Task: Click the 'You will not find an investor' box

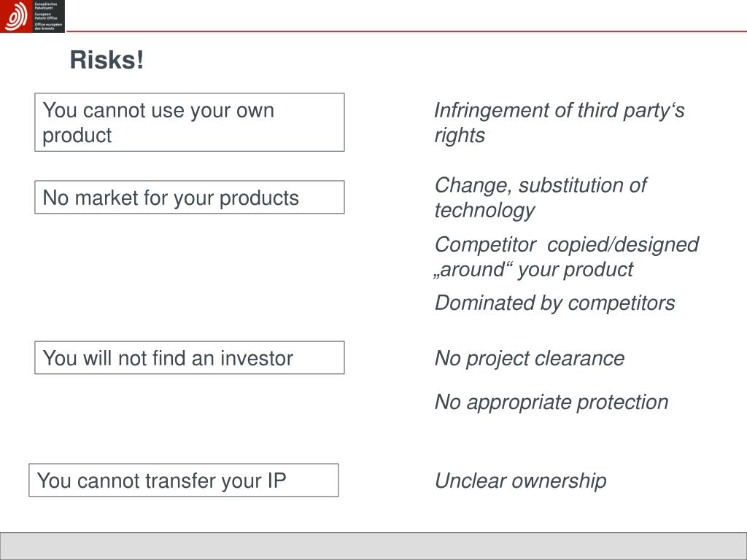Action: point(190,357)
